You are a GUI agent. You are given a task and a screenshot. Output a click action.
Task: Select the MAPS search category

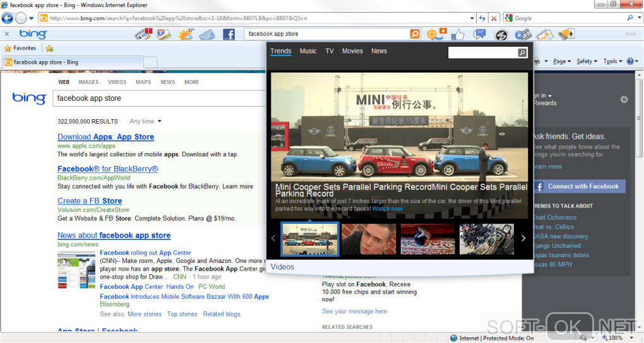(x=143, y=82)
